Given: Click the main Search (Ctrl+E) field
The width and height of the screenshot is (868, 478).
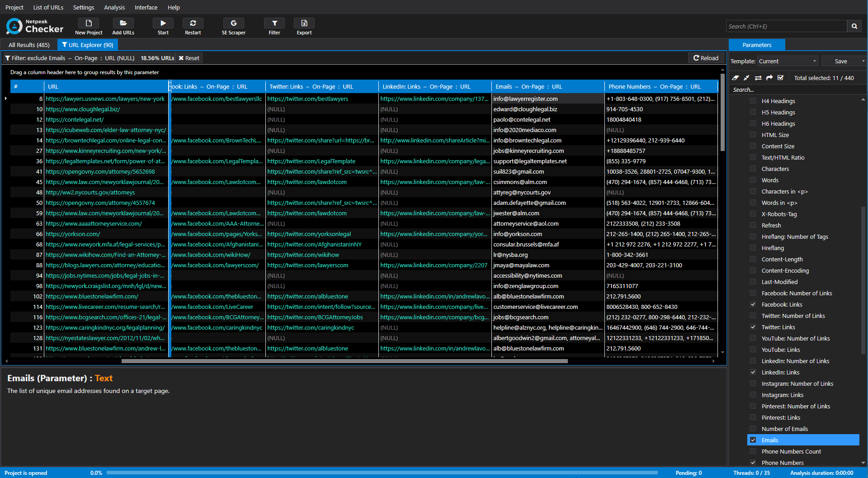Looking at the screenshot, I should (787, 26).
